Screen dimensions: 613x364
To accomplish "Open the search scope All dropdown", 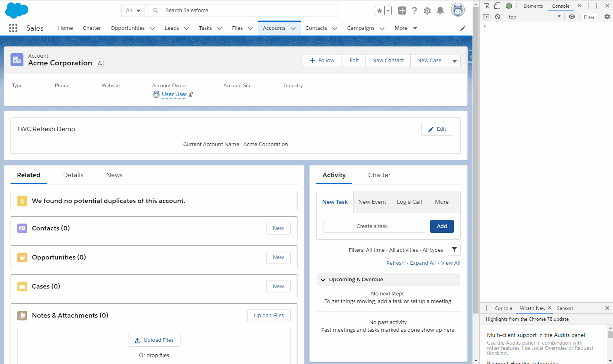I will coord(133,10).
